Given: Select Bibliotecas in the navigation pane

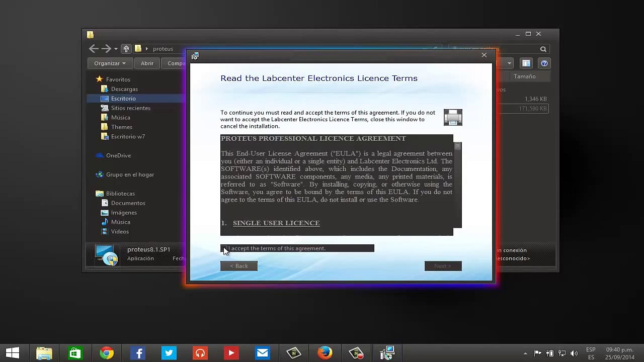Looking at the screenshot, I should pyautogui.click(x=120, y=194).
